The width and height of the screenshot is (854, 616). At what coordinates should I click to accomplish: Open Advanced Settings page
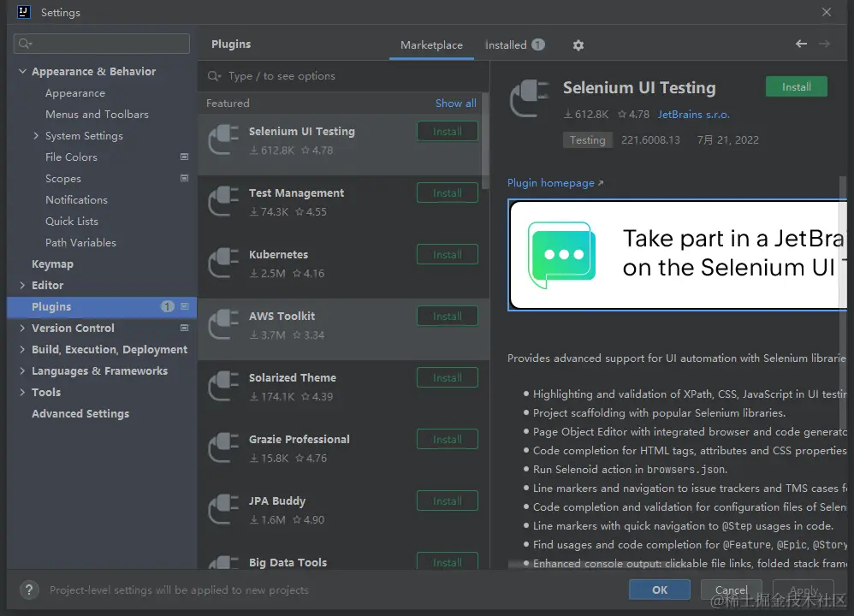coord(80,414)
